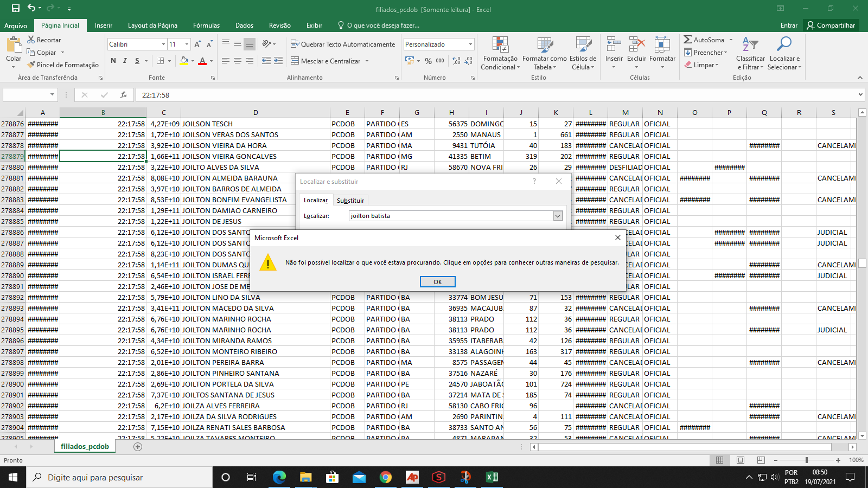The height and width of the screenshot is (488, 868).
Task: Select filiados_pcdob sheet tab
Action: (85, 446)
